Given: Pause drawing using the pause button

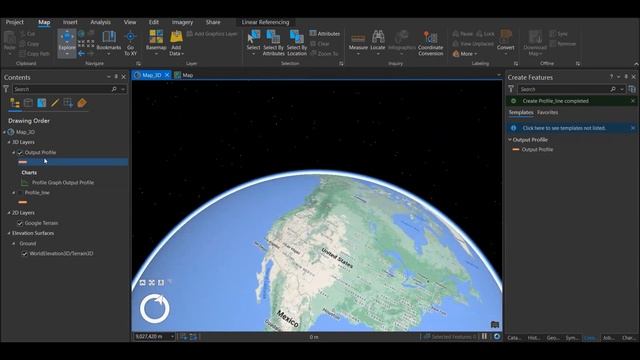Looking at the screenshot, I should [x=484, y=337].
